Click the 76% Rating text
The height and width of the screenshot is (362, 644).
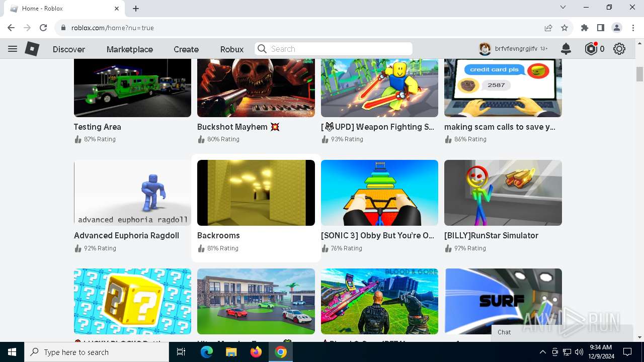346,248
